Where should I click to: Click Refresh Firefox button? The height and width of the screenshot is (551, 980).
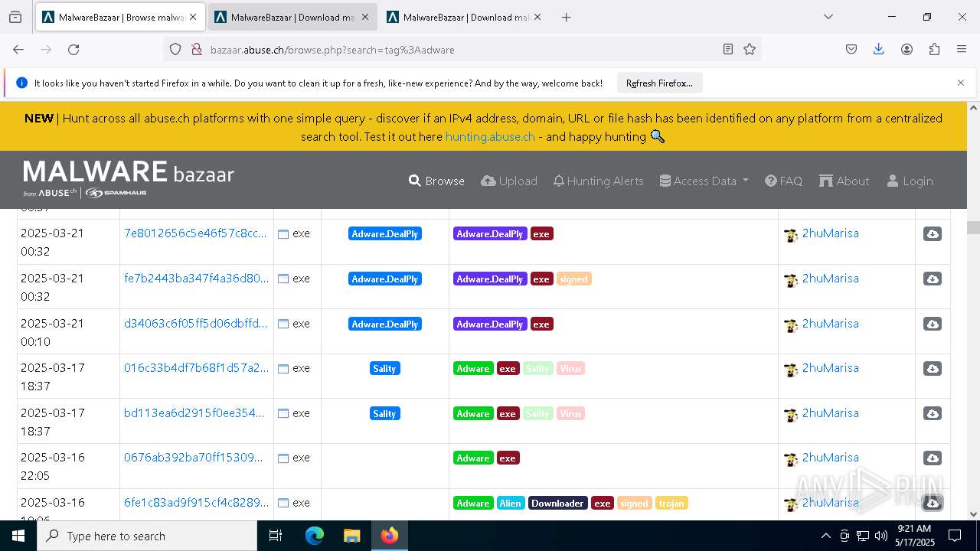tap(659, 83)
